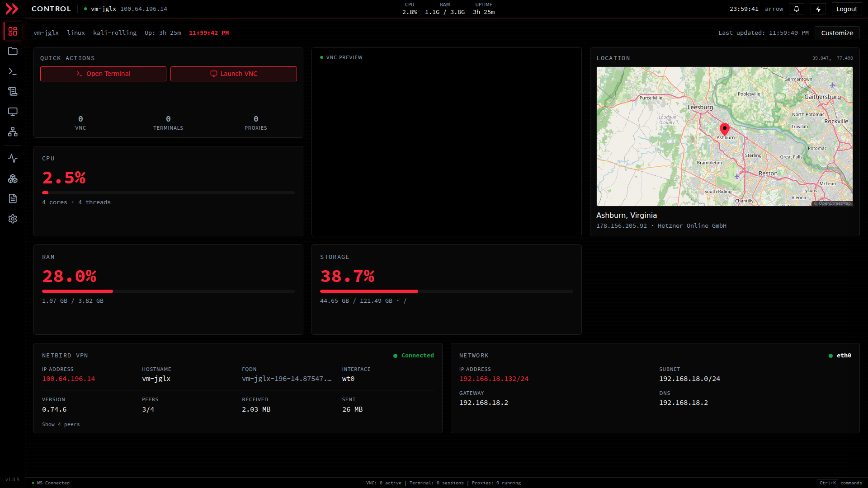Click the eth0 interface label
Image resolution: width=868 pixels, height=488 pixels.
point(840,356)
